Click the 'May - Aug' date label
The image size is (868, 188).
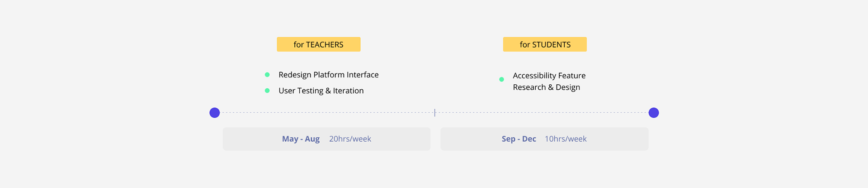(301, 139)
